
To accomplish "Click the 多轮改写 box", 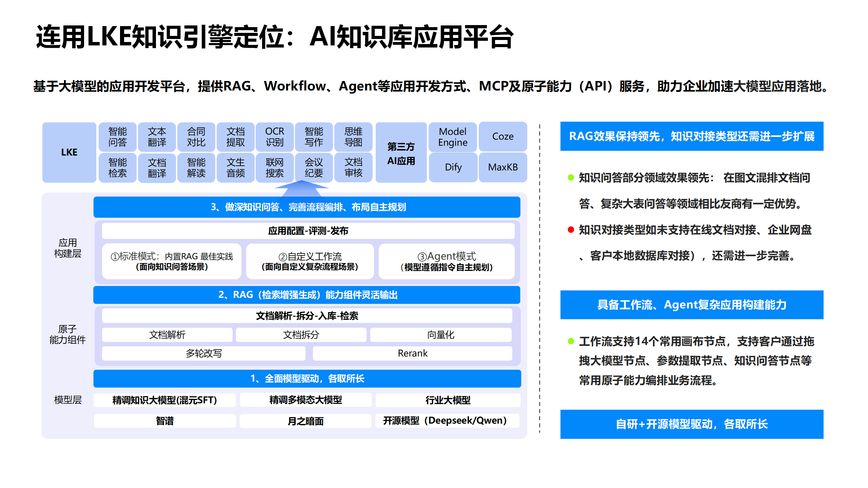I will (203, 353).
